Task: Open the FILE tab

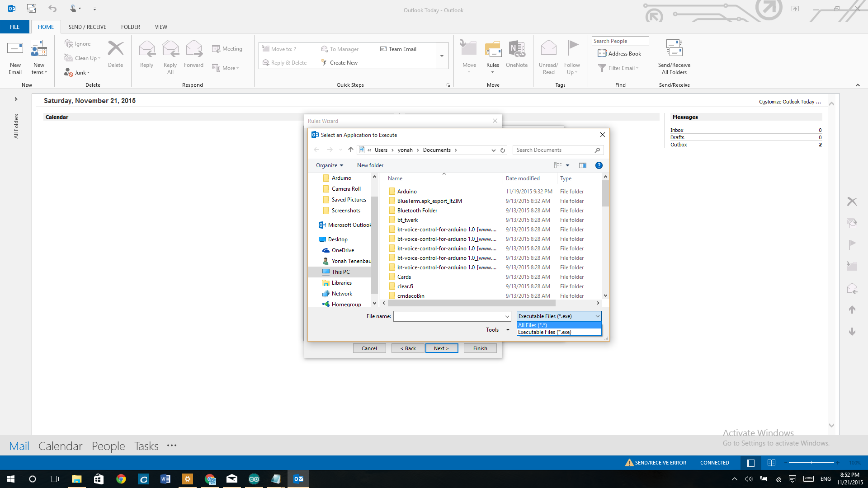Action: pyautogui.click(x=14, y=27)
